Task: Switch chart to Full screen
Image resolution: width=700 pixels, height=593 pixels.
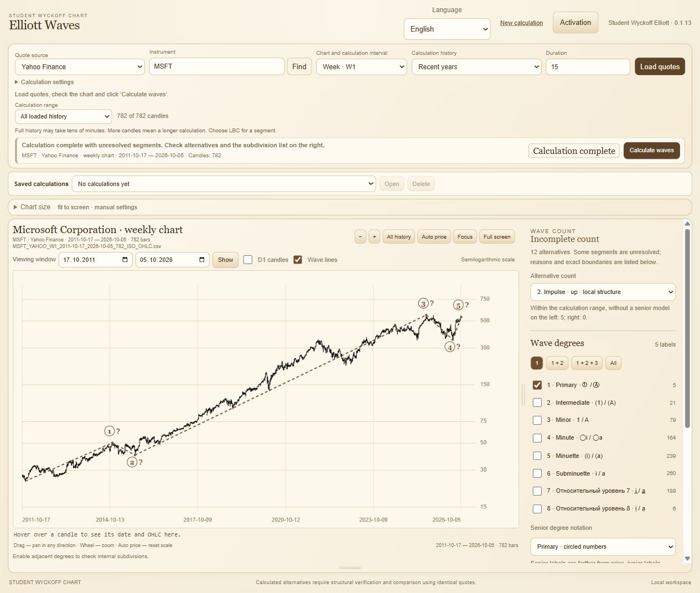Action: coord(497,236)
